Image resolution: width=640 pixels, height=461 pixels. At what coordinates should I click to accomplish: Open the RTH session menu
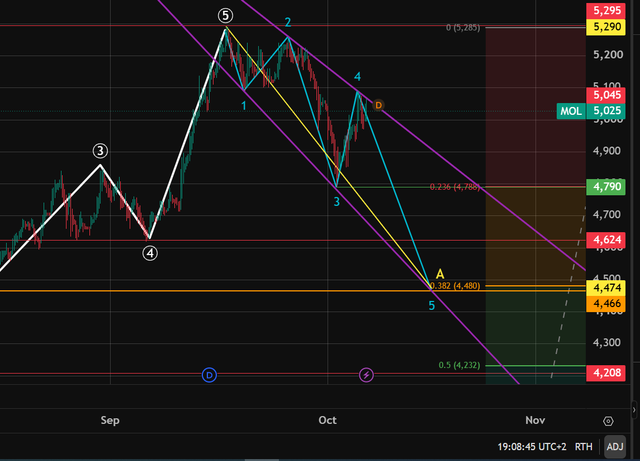583,447
